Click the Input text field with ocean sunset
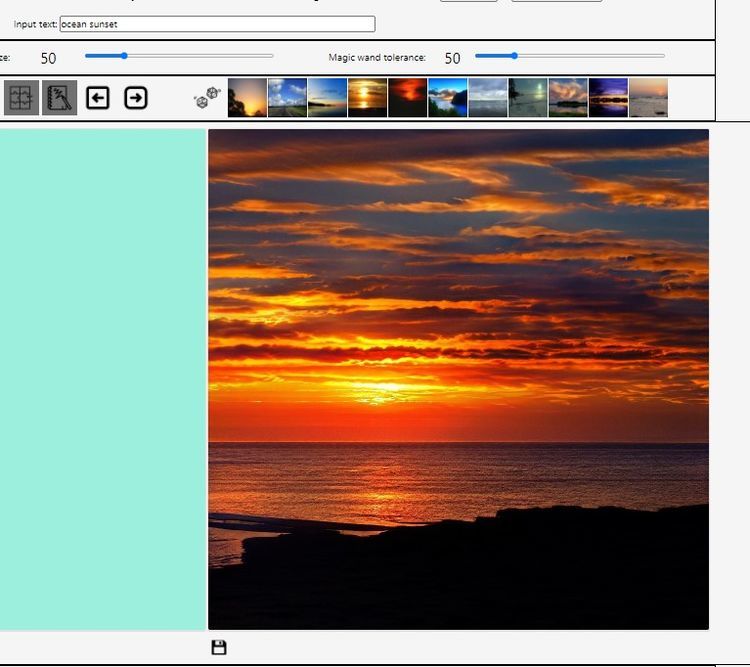The height and width of the screenshot is (667, 750). pos(217,24)
